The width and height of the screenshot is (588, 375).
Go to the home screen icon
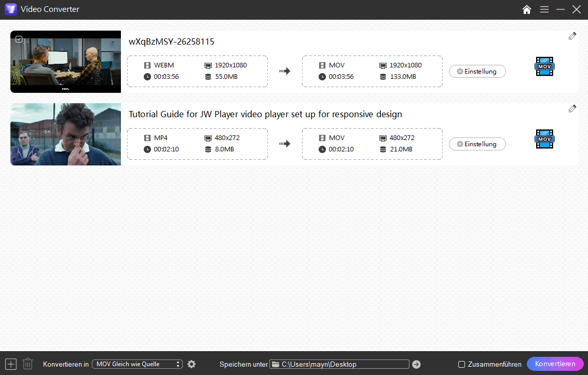tap(526, 9)
